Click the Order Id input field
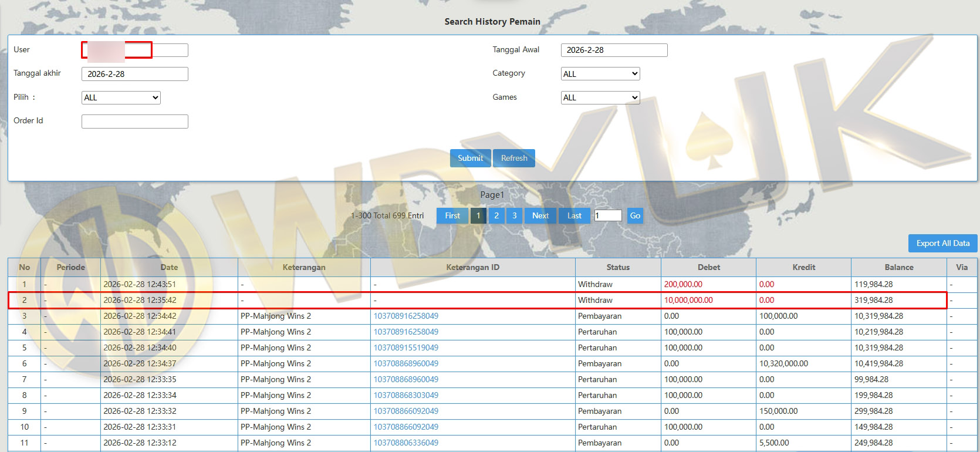Image resolution: width=980 pixels, height=452 pixels. [x=134, y=122]
